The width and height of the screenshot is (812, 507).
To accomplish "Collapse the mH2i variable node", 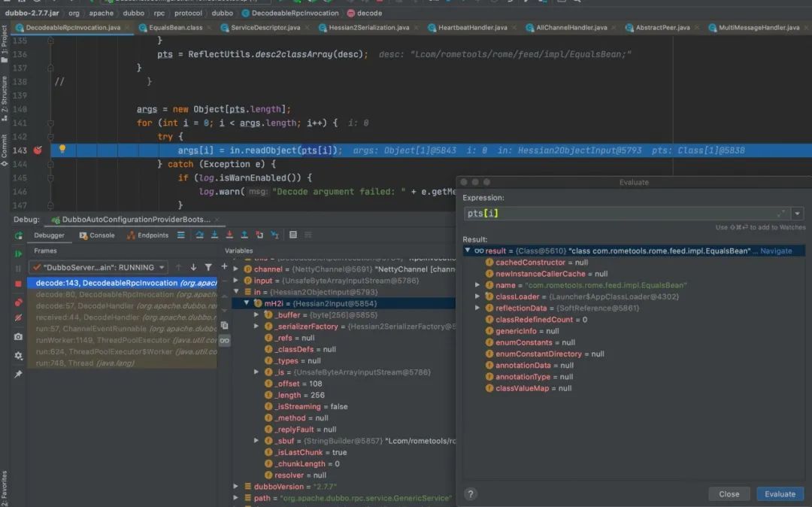I will coord(246,303).
